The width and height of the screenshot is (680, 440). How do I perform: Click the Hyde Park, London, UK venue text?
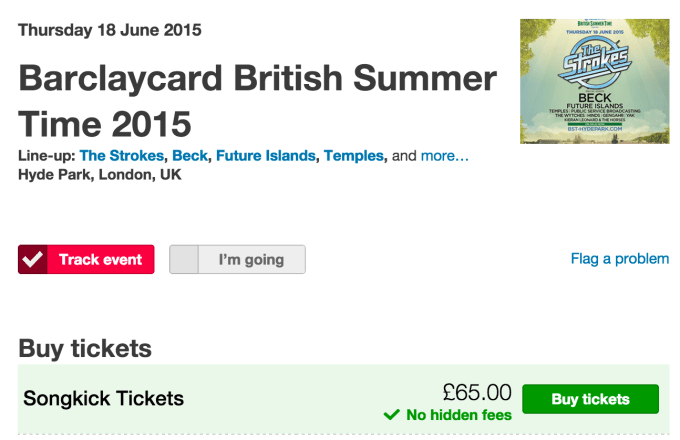tap(100, 175)
